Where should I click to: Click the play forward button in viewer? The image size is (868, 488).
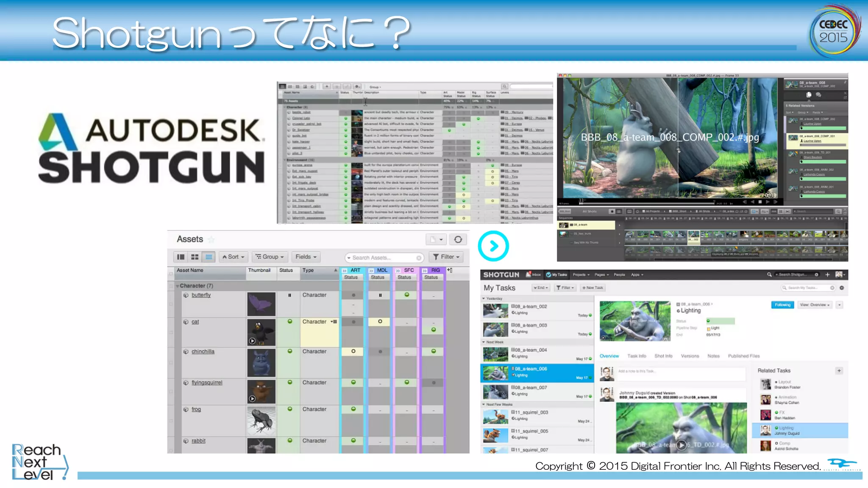tap(768, 202)
